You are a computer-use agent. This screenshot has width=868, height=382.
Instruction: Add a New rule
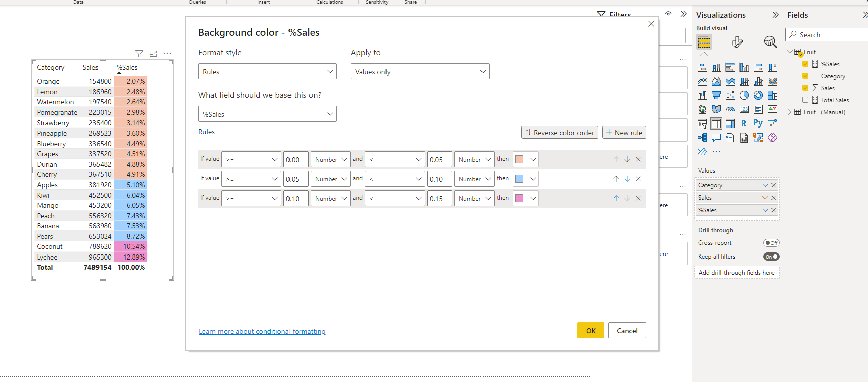[x=624, y=133]
